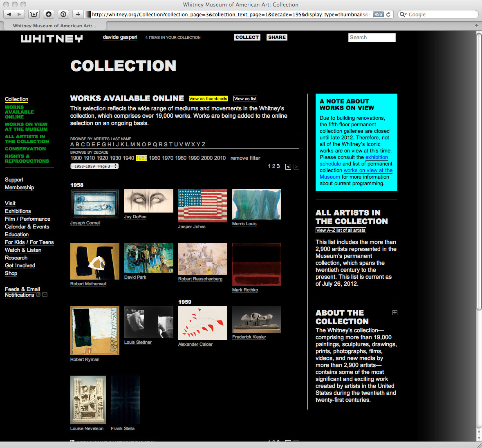Open Membership link in sidebar

point(19,188)
